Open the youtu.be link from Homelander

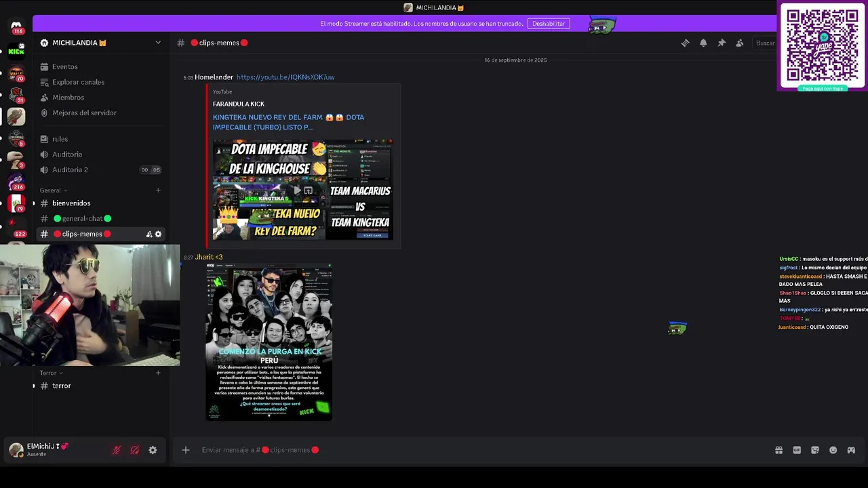[x=285, y=77]
